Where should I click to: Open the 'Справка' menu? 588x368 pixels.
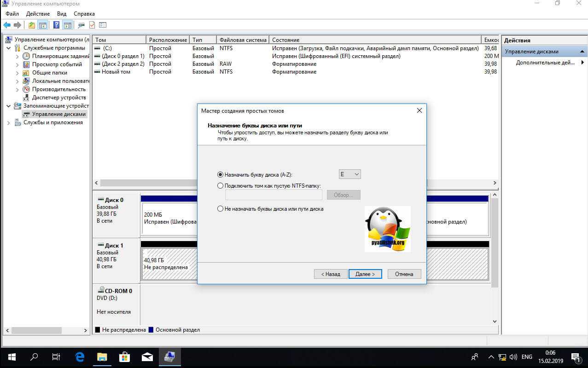84,14
